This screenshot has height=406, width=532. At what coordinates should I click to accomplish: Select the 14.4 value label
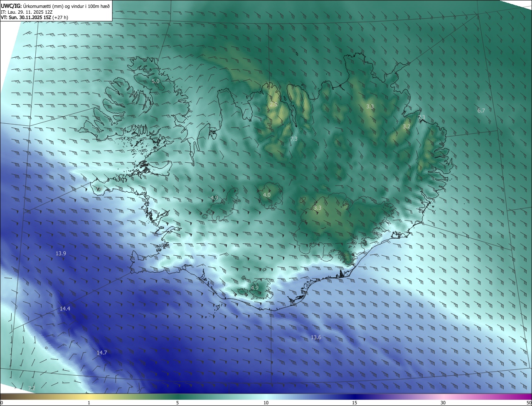click(65, 309)
